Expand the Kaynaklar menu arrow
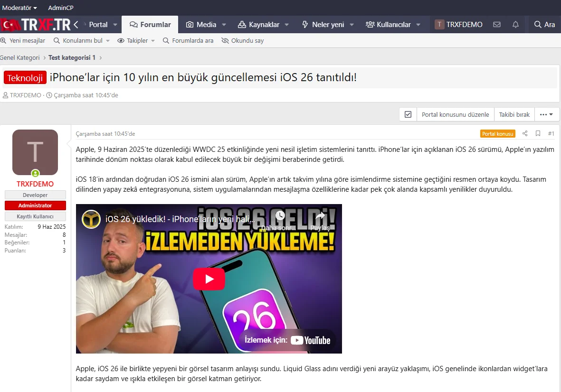Viewport: 561px width, 392px height. tap(286, 25)
